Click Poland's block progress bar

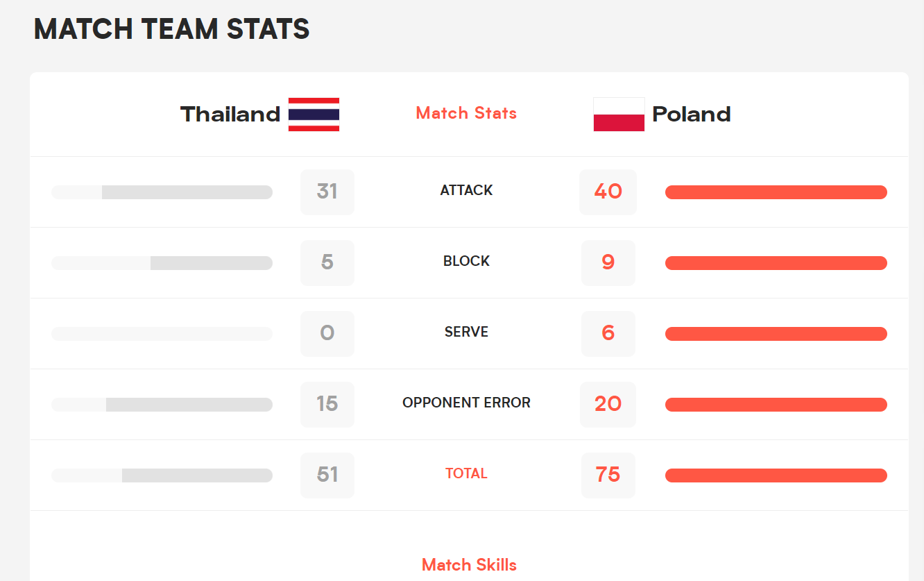[776, 263]
